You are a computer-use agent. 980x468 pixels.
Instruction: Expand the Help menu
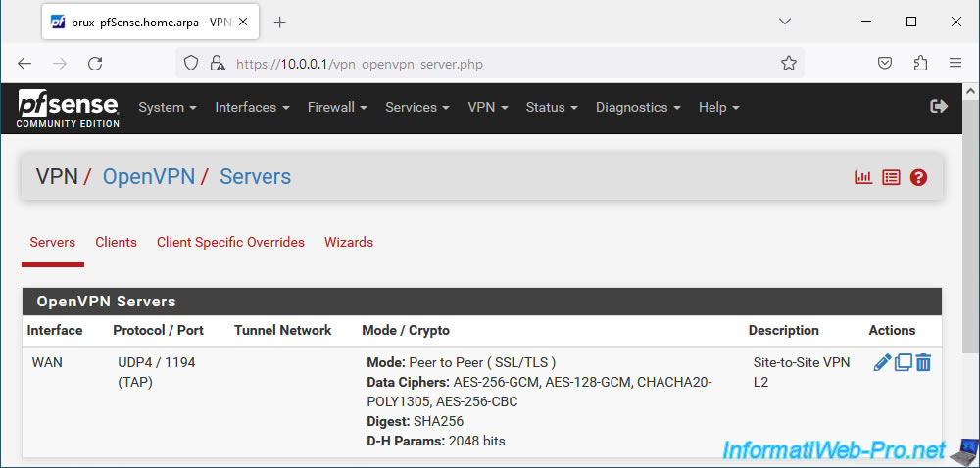coord(719,108)
